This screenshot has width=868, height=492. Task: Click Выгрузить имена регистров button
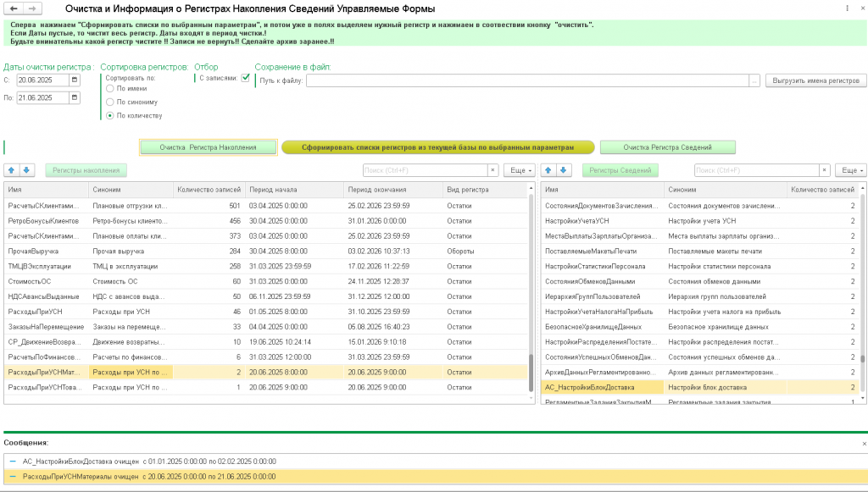(815, 80)
